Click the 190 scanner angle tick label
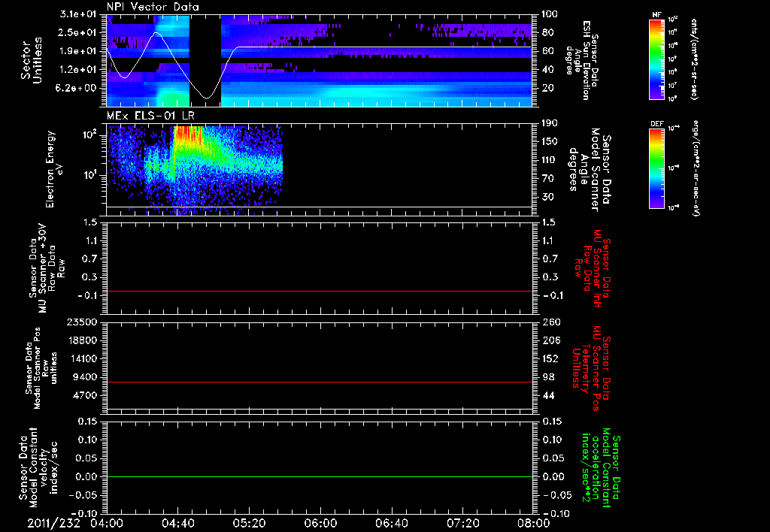Image resolution: width=770 pixels, height=532 pixels. pyautogui.click(x=550, y=123)
